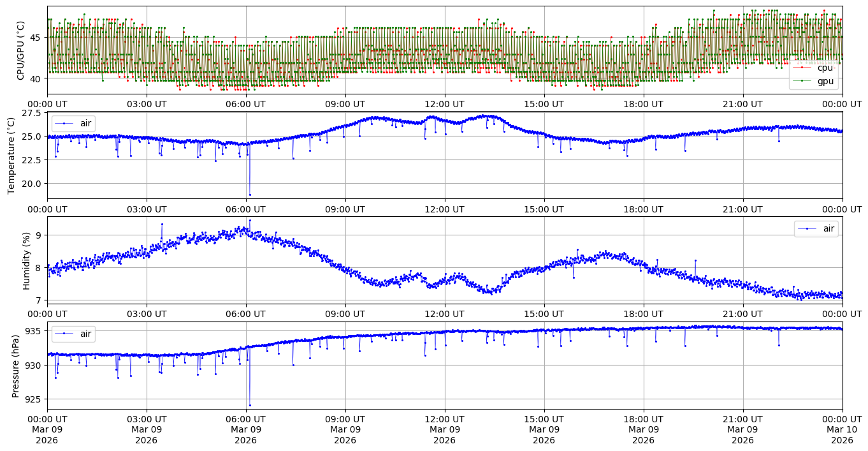
Task: Click the lowest temperature outlier point near 06:00
Action: click(250, 195)
